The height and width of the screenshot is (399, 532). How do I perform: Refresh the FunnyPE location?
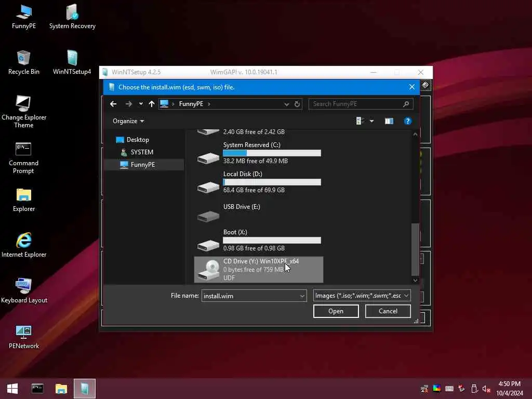click(297, 104)
